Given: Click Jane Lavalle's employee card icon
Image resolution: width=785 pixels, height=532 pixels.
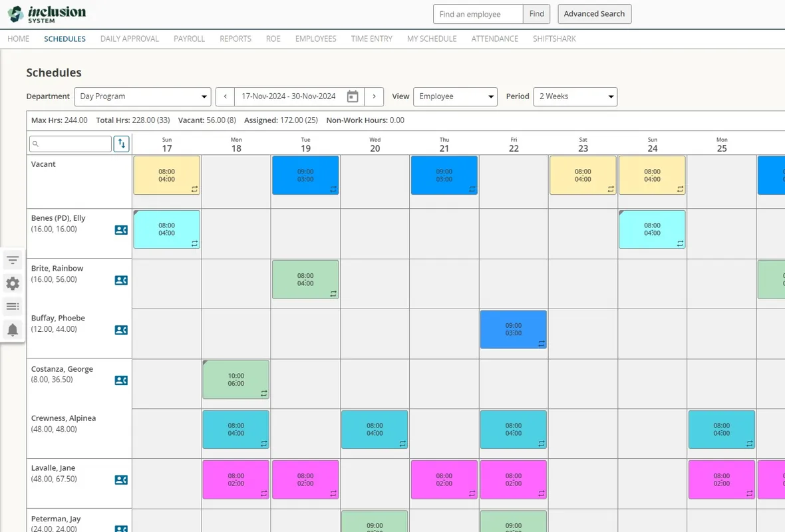Looking at the screenshot, I should point(120,479).
